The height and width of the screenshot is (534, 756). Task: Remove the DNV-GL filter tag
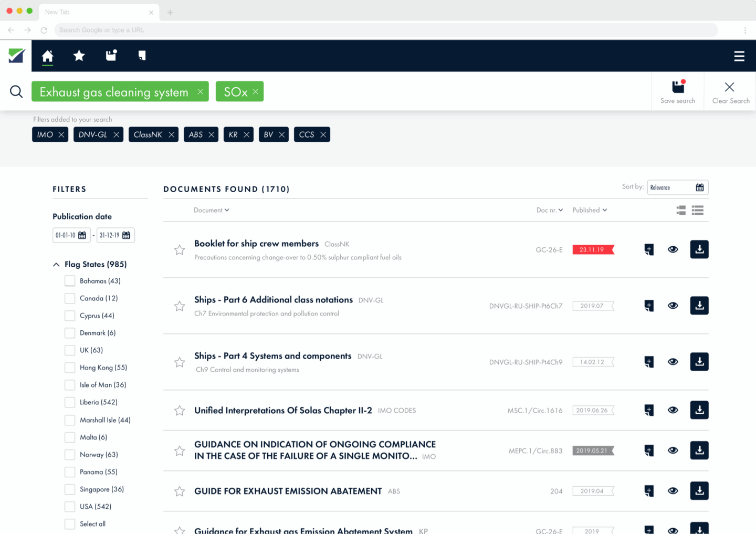pyautogui.click(x=116, y=135)
